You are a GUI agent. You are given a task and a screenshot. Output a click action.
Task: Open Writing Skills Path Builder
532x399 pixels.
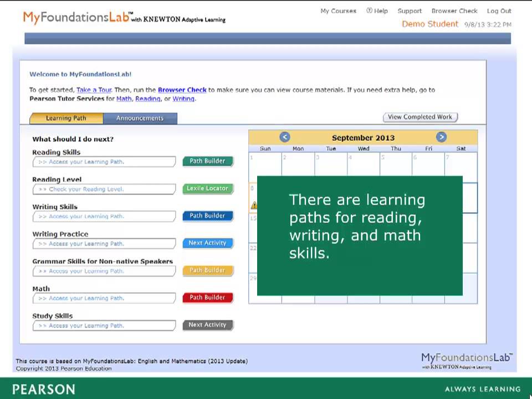[208, 216]
